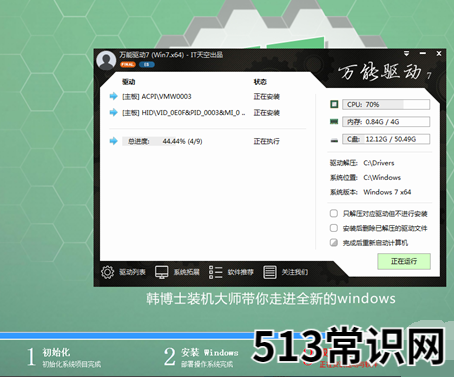Click the user avatar icon

(x=106, y=60)
